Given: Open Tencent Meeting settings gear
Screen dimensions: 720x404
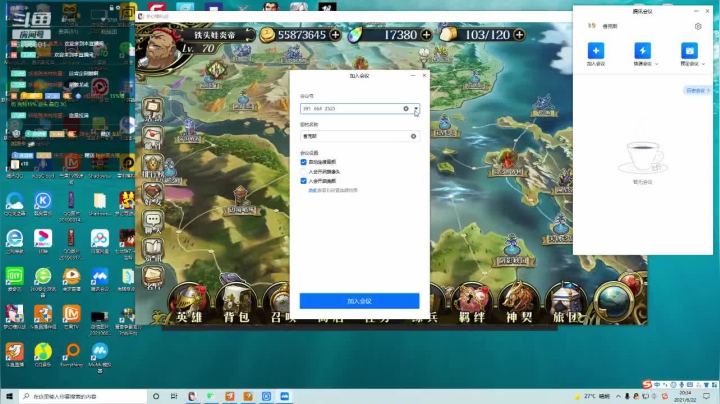Looking at the screenshot, I should [x=698, y=26].
